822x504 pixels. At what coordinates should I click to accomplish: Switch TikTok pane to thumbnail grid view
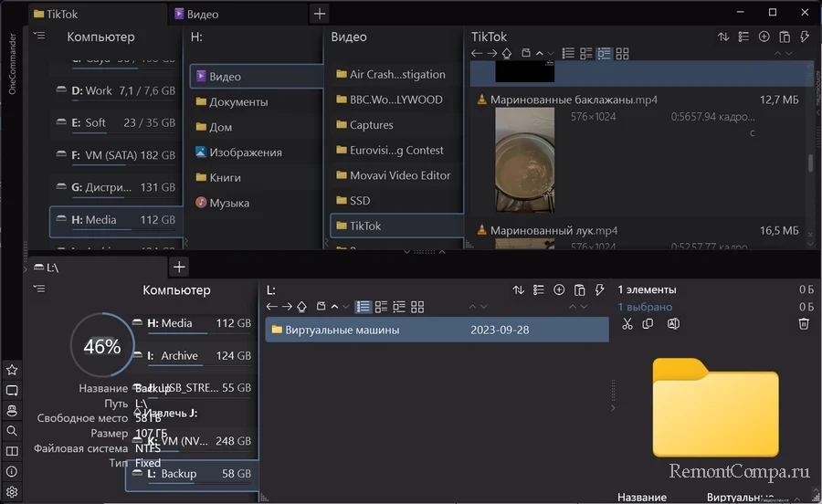pyautogui.click(x=623, y=54)
